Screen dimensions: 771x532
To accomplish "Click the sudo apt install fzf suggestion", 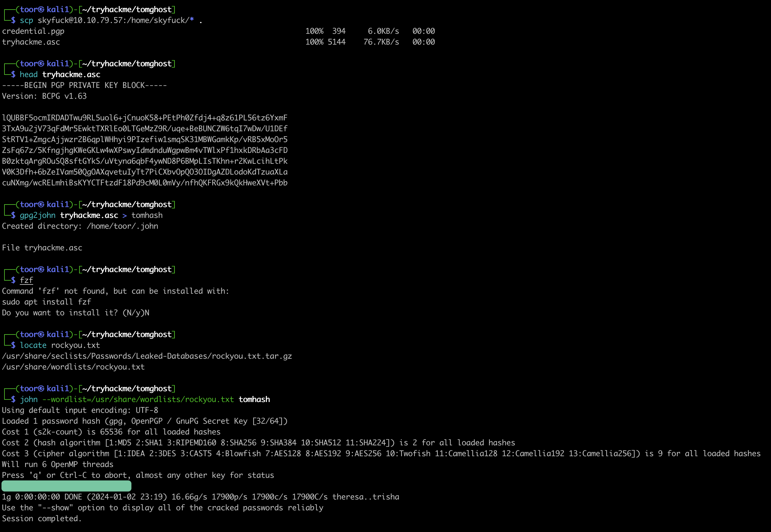I will click(46, 302).
